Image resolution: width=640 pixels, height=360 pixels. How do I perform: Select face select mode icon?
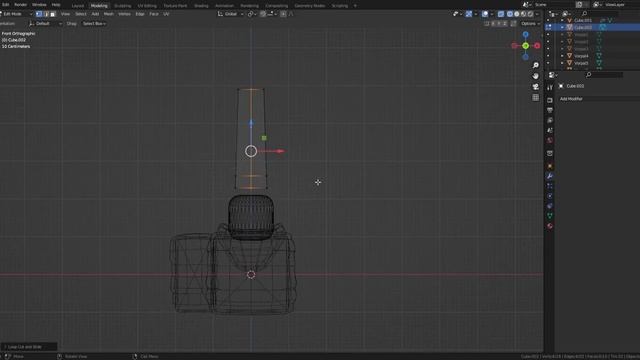[x=52, y=14]
